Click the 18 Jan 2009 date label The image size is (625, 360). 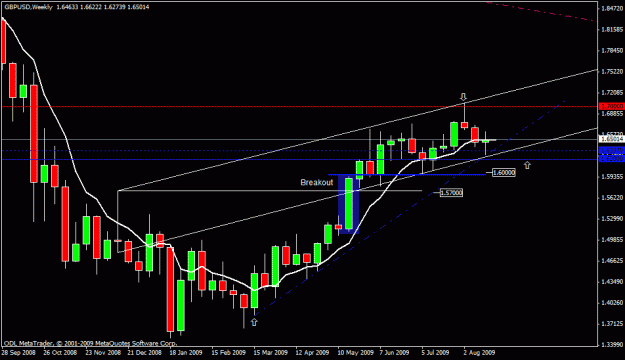pyautogui.click(x=186, y=353)
